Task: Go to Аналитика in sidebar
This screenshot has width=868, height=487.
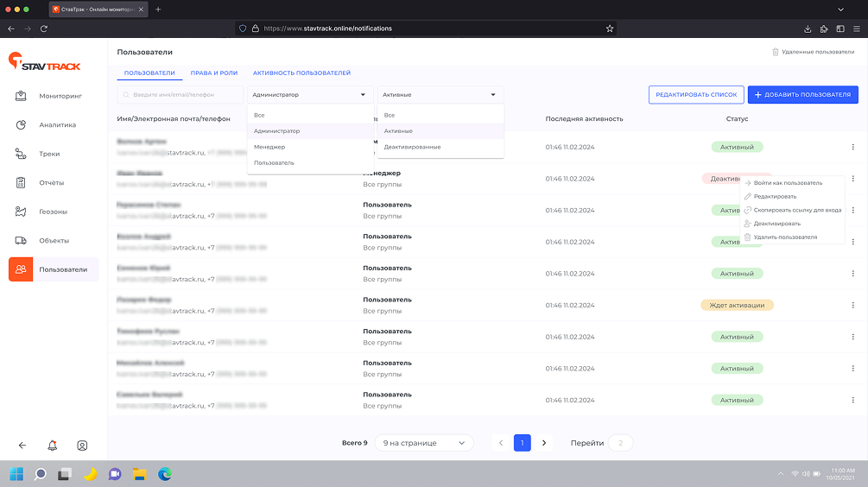Action: click(54, 125)
